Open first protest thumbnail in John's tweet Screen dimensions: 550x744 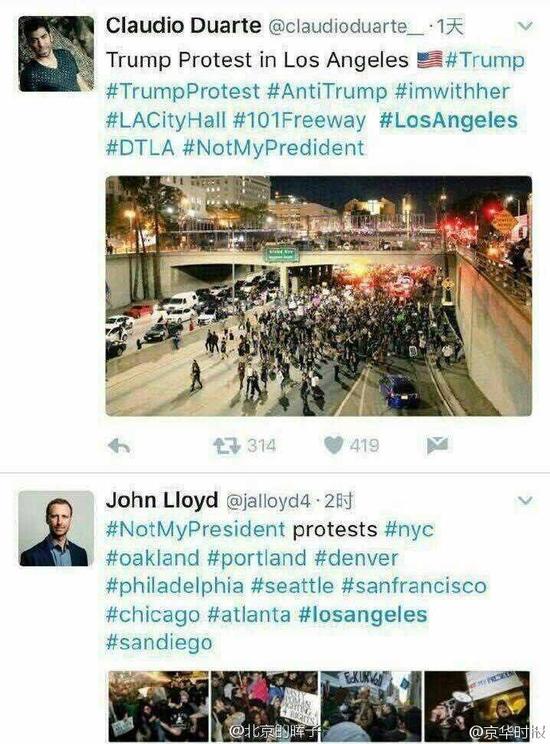coord(158,706)
